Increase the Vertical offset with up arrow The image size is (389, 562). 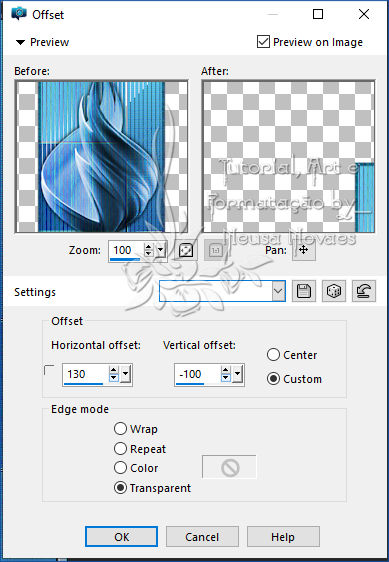click(226, 370)
